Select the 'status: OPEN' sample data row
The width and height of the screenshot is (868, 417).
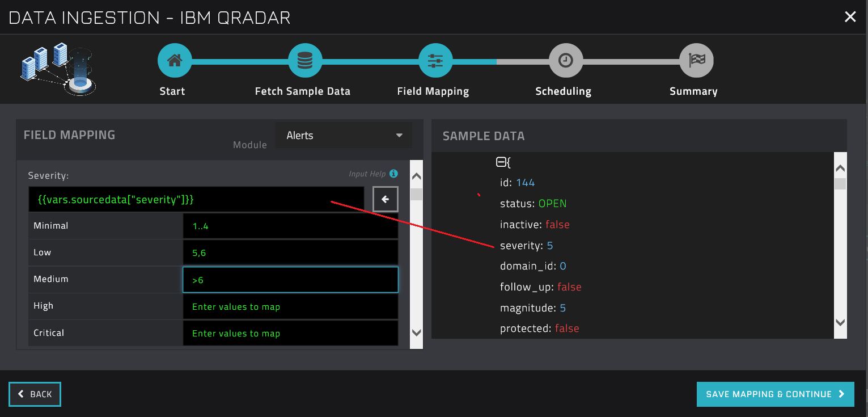(x=533, y=204)
